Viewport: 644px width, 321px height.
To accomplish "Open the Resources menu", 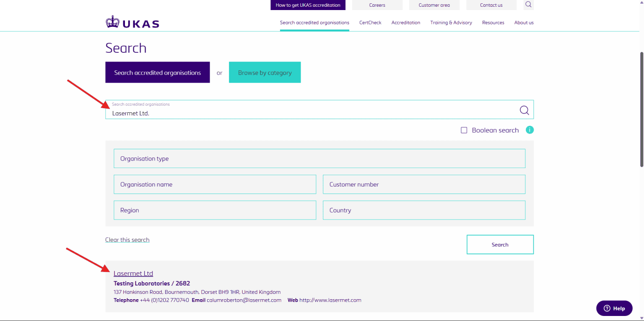I will point(493,23).
